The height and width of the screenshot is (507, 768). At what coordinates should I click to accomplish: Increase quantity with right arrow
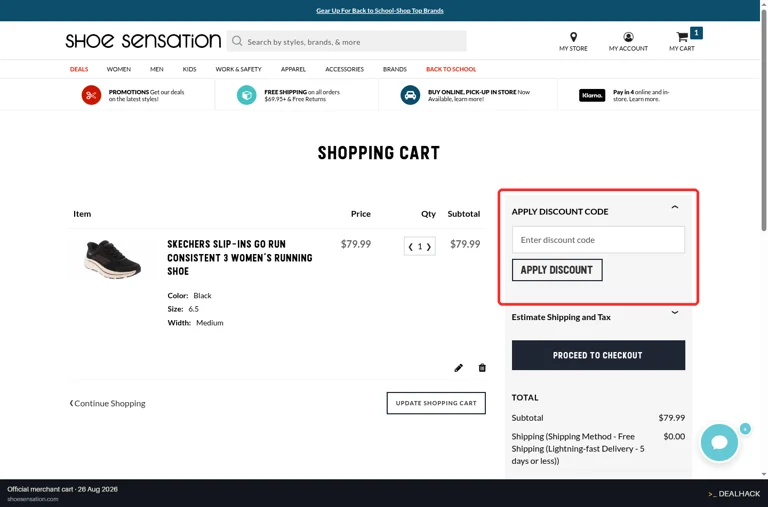click(x=429, y=247)
